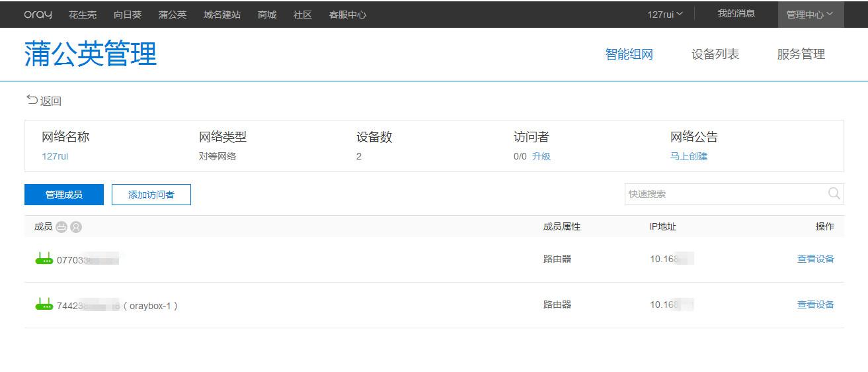Click the 升级 upgrade link
868x372 pixels.
[x=541, y=156]
